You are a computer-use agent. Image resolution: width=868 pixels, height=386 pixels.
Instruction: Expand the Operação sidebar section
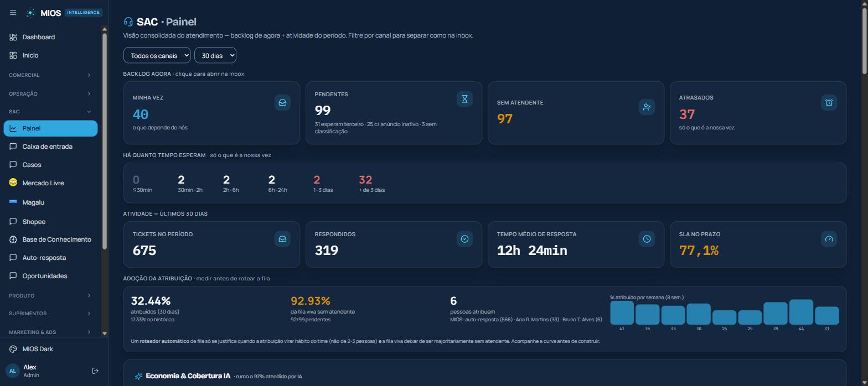point(50,94)
